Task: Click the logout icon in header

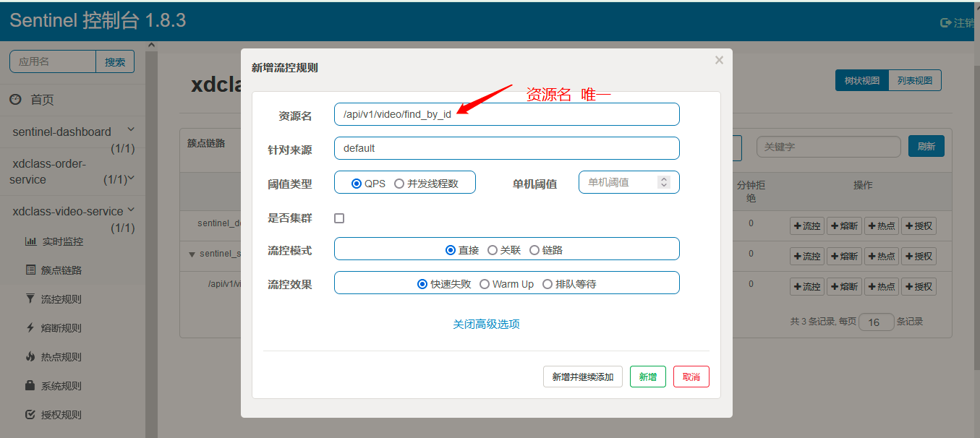Action: (x=945, y=22)
